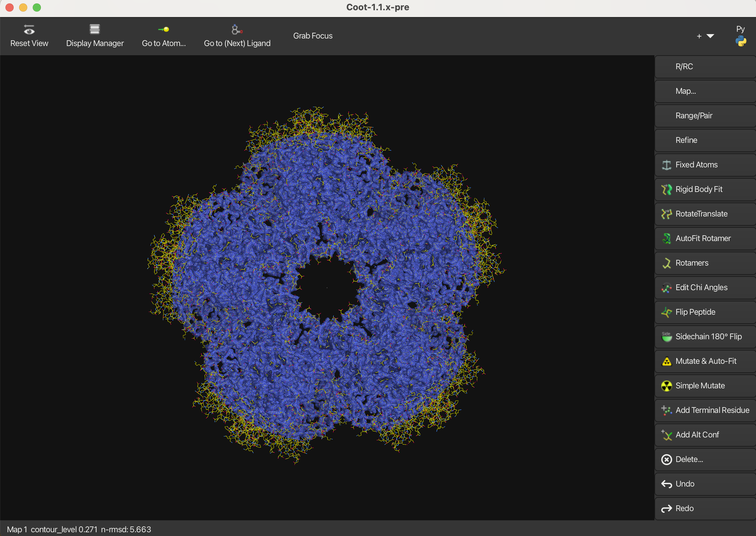This screenshot has height=536, width=756.
Task: Open the Go to Atom dialog
Action: pyautogui.click(x=164, y=36)
